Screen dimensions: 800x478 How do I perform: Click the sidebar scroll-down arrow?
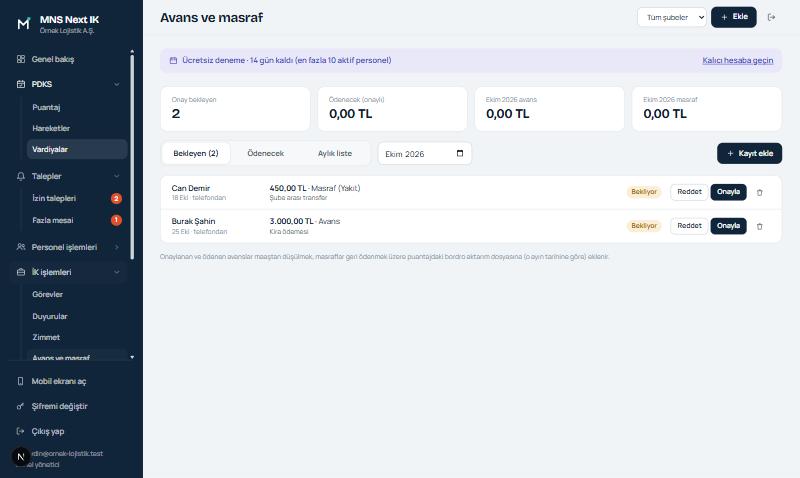[x=132, y=358]
